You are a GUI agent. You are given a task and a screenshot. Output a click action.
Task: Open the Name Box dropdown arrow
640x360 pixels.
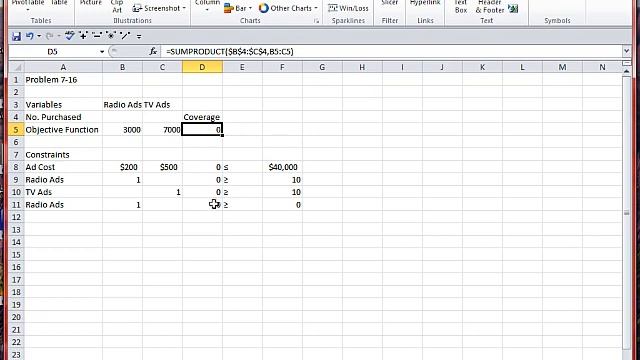click(x=102, y=51)
